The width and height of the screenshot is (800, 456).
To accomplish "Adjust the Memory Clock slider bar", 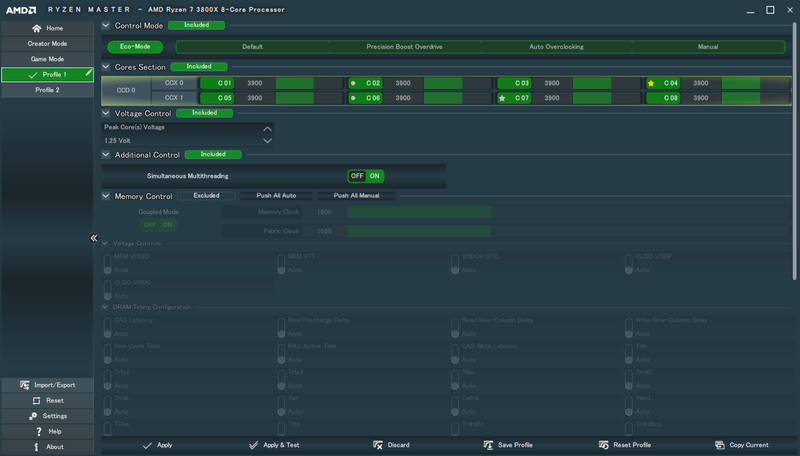I will [x=568, y=212].
